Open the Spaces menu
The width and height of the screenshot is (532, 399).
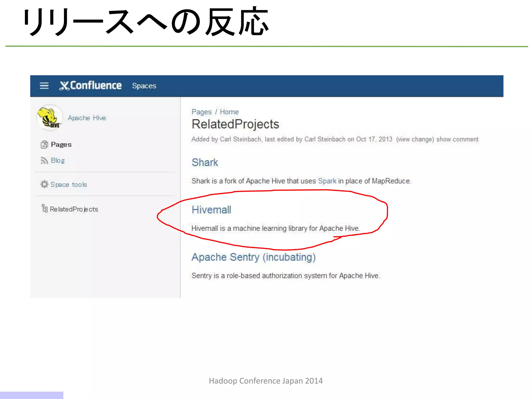point(144,86)
